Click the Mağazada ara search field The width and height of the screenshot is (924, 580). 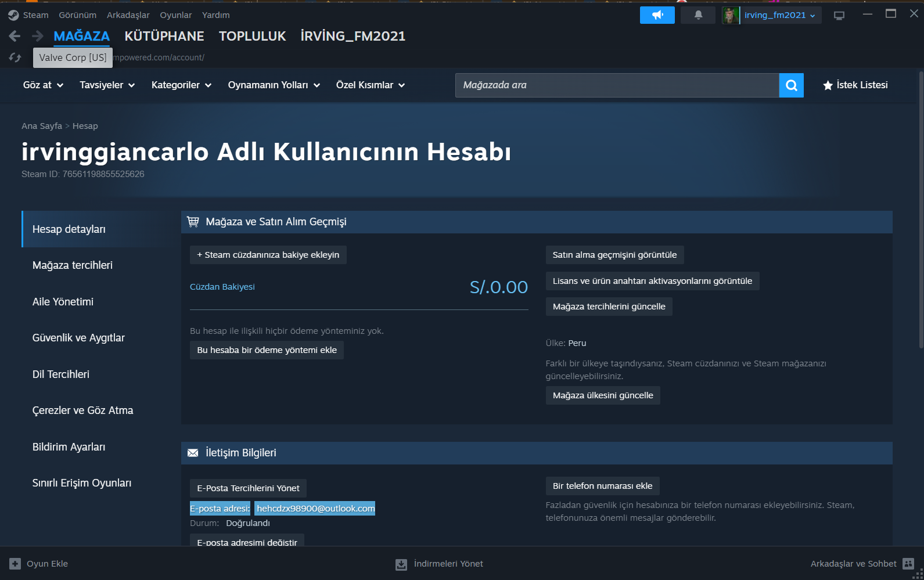(x=617, y=85)
